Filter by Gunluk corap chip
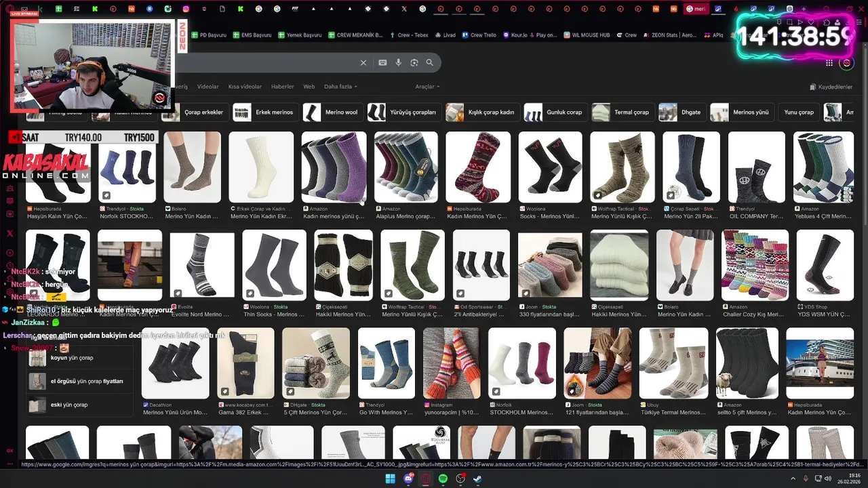868x488 pixels. point(555,113)
